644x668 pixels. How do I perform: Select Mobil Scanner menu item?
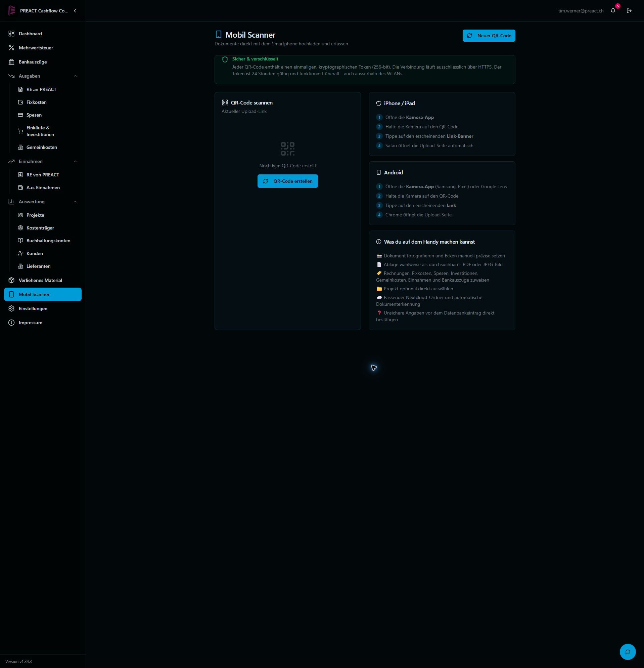43,294
